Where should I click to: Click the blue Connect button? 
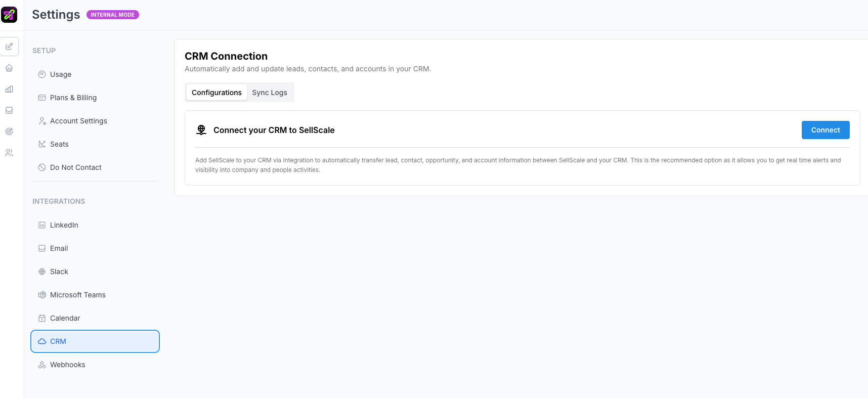(826, 130)
